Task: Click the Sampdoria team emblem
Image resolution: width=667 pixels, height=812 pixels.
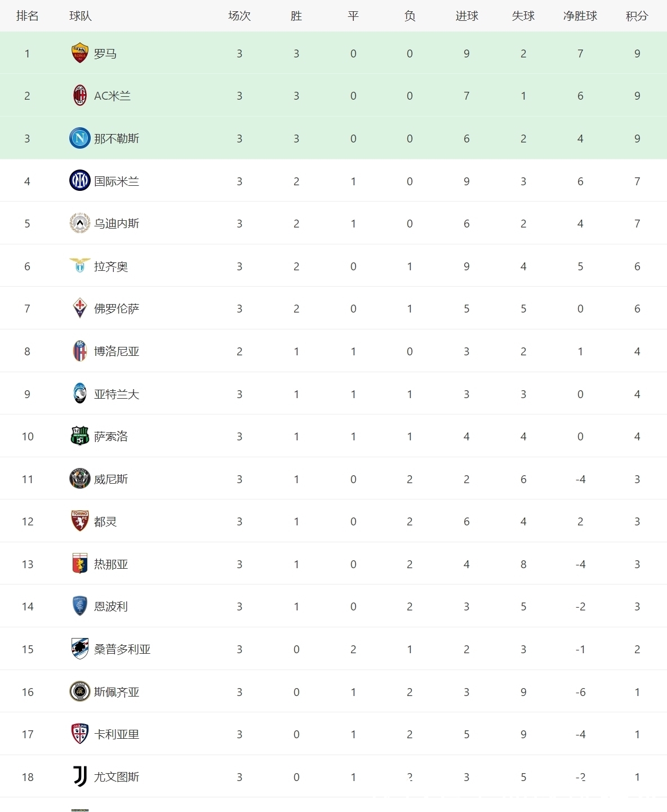Action: pyautogui.click(x=80, y=649)
